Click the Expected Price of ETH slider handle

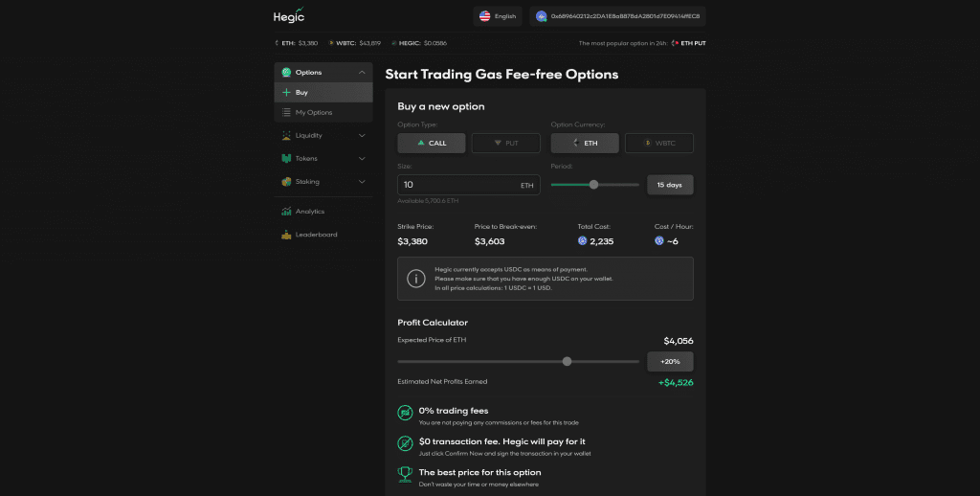pos(567,362)
